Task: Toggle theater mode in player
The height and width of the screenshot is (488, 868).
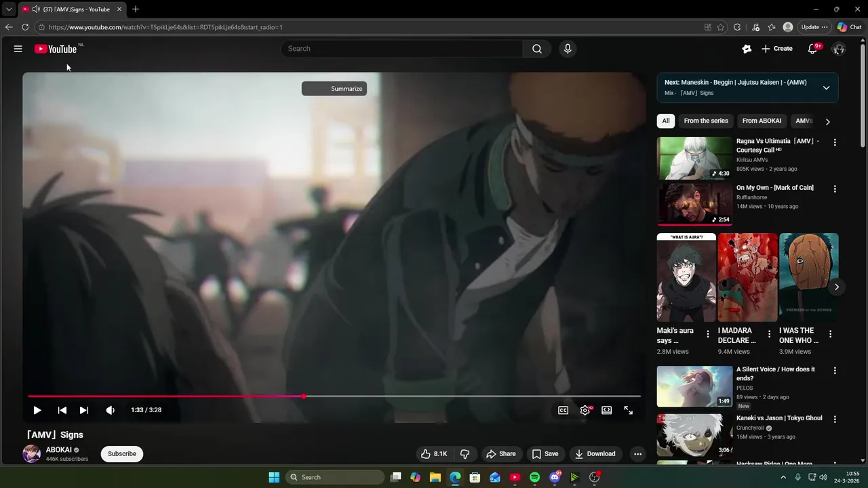Action: tap(607, 410)
